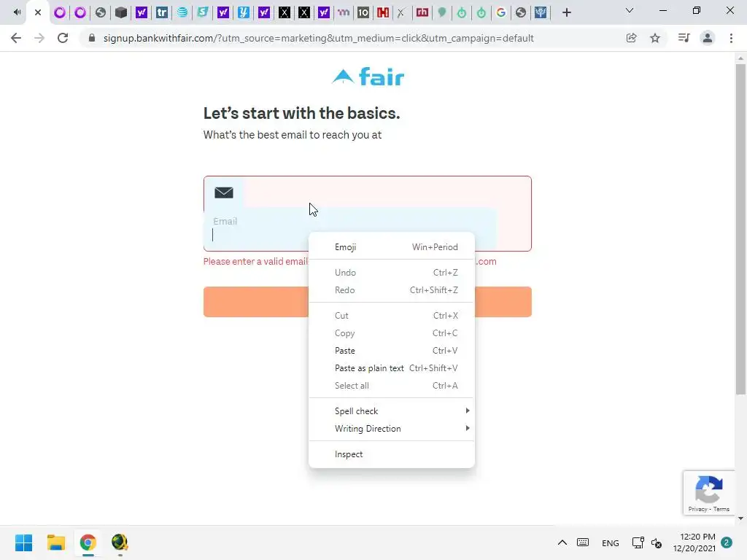747x560 pixels.
Task: Click the browser forward arrow
Action: [39, 38]
